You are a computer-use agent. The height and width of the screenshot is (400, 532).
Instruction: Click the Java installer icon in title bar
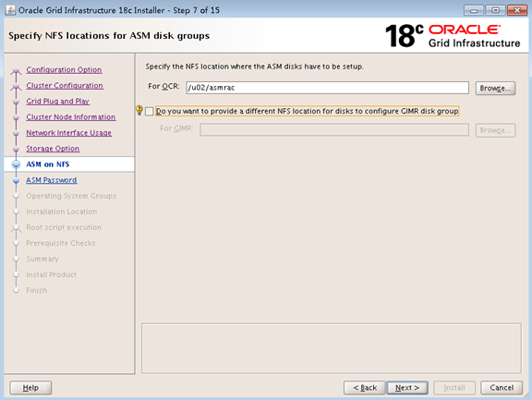[x=10, y=10]
